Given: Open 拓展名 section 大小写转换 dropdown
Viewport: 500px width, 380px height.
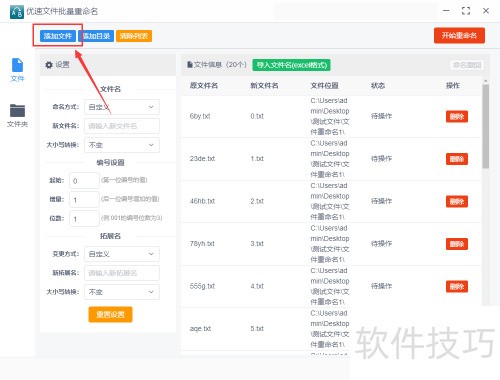Looking at the screenshot, I should [122, 292].
